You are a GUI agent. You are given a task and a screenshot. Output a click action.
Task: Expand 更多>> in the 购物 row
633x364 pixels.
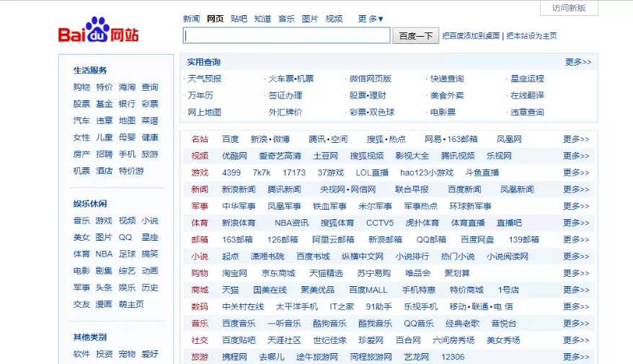pyautogui.click(x=576, y=273)
